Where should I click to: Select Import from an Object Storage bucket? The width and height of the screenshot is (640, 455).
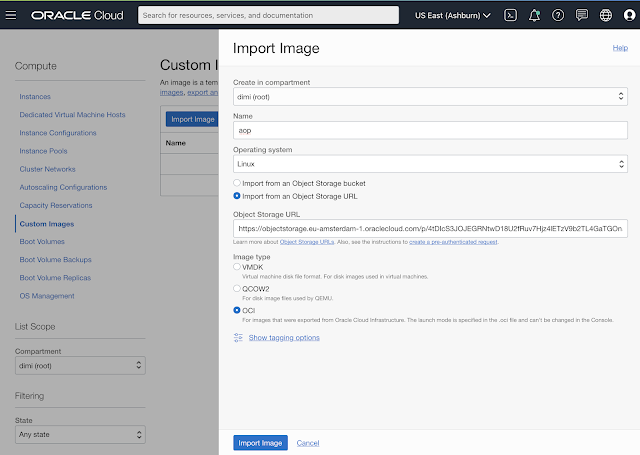237,183
